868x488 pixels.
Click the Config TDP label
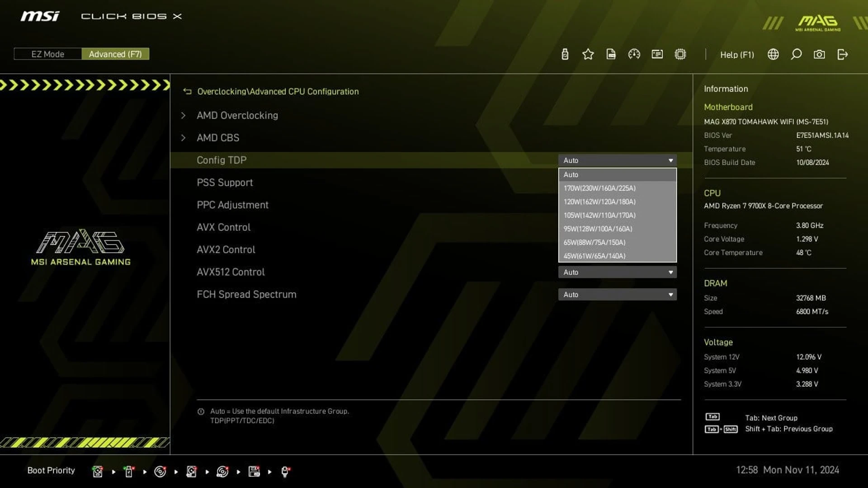(x=222, y=160)
